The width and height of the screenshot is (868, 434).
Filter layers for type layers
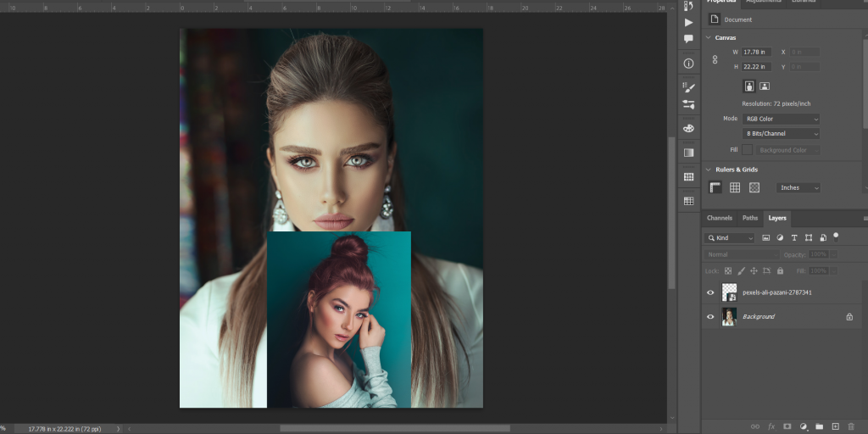click(794, 238)
